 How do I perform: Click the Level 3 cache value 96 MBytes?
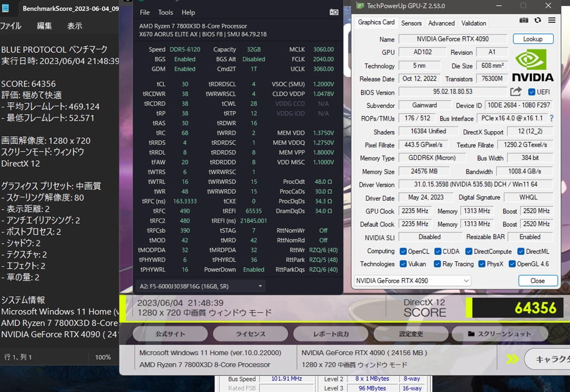[372, 388]
